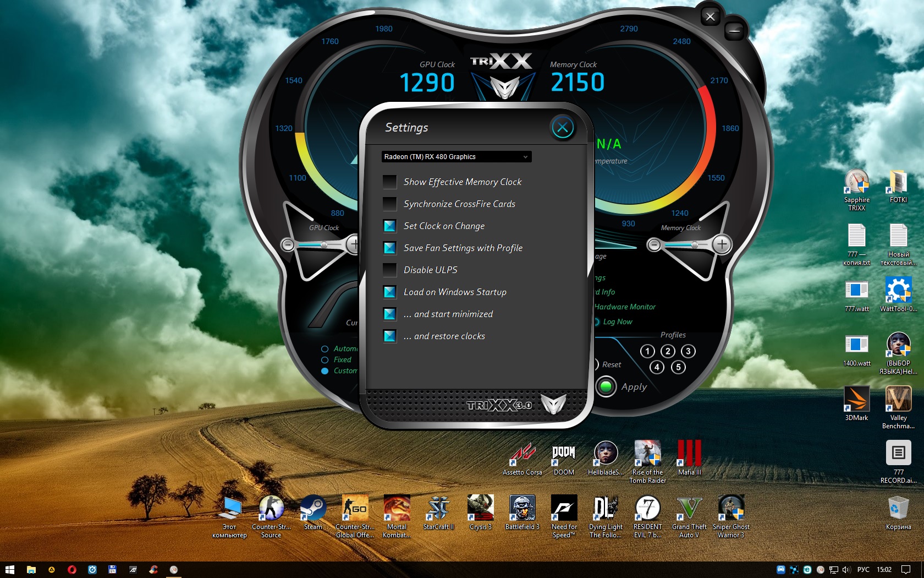Select the 777.watt file on the desktop
This screenshot has width=924, height=578.
point(856,295)
